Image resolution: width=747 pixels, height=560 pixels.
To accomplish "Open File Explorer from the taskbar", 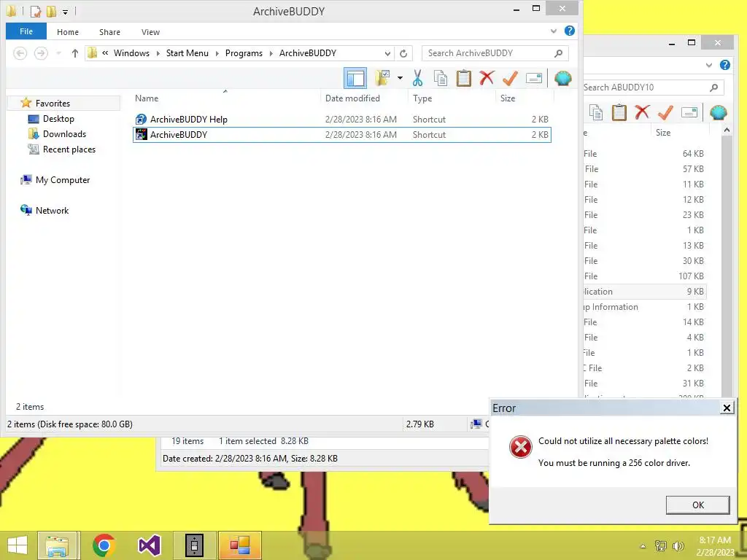I will 57,545.
